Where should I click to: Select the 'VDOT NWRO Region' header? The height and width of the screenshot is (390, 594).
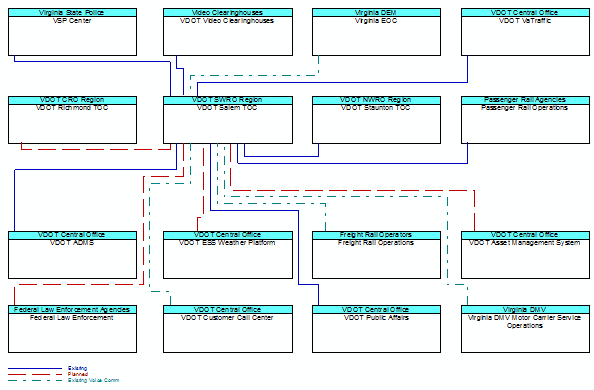point(376,100)
